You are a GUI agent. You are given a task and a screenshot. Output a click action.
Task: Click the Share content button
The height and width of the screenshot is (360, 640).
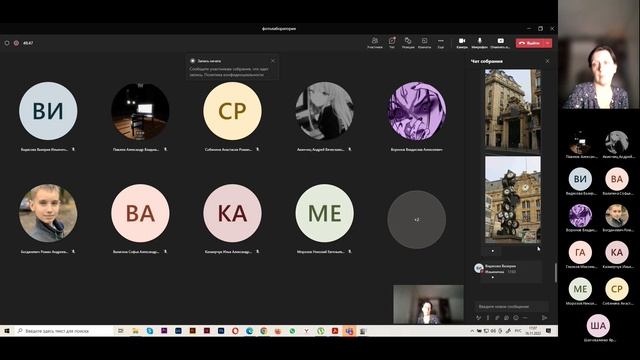[x=500, y=42]
